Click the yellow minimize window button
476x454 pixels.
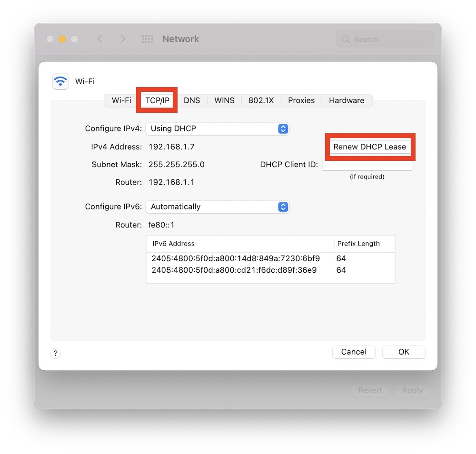click(x=62, y=39)
